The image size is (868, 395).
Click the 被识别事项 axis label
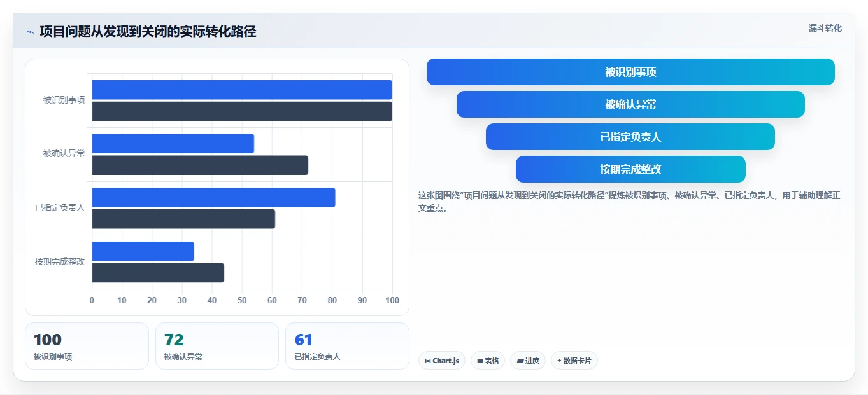pos(64,100)
